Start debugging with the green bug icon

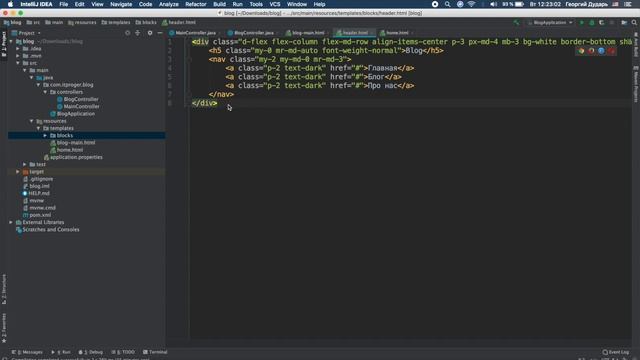click(x=591, y=22)
